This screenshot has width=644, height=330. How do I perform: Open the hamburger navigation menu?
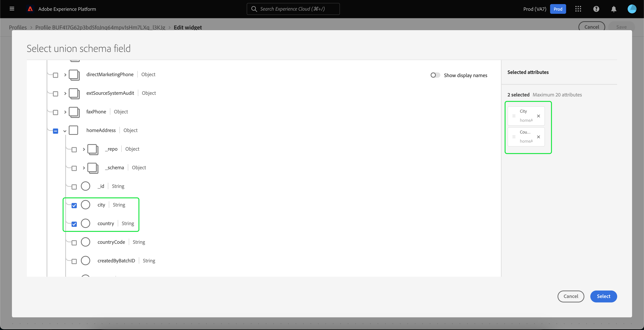pyautogui.click(x=12, y=9)
